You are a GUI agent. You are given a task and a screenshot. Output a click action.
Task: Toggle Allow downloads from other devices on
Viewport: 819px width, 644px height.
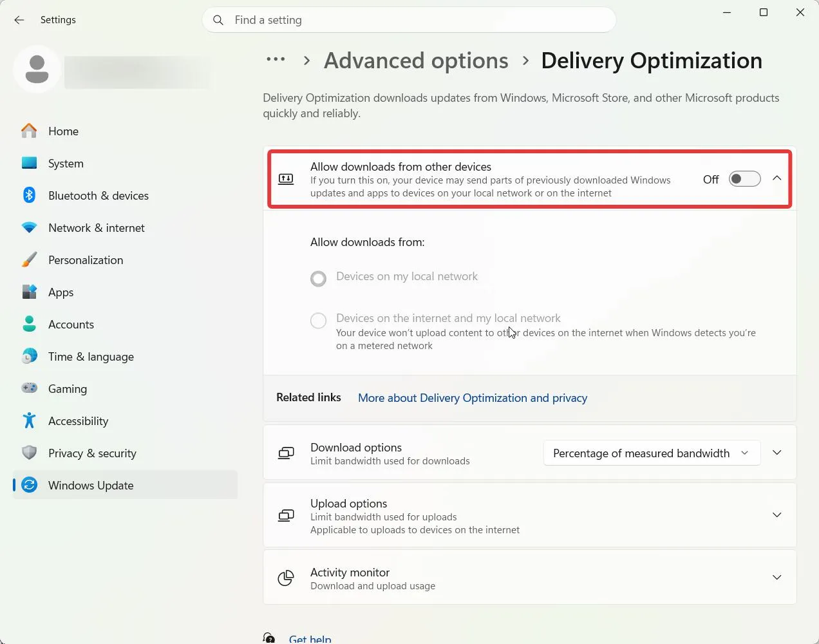(x=744, y=179)
